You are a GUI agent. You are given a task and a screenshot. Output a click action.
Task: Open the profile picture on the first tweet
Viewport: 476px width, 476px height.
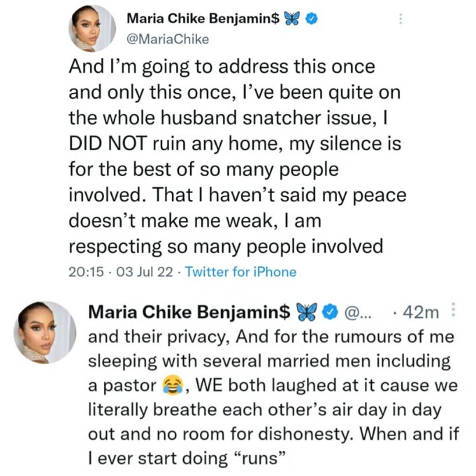pyautogui.click(x=91, y=28)
